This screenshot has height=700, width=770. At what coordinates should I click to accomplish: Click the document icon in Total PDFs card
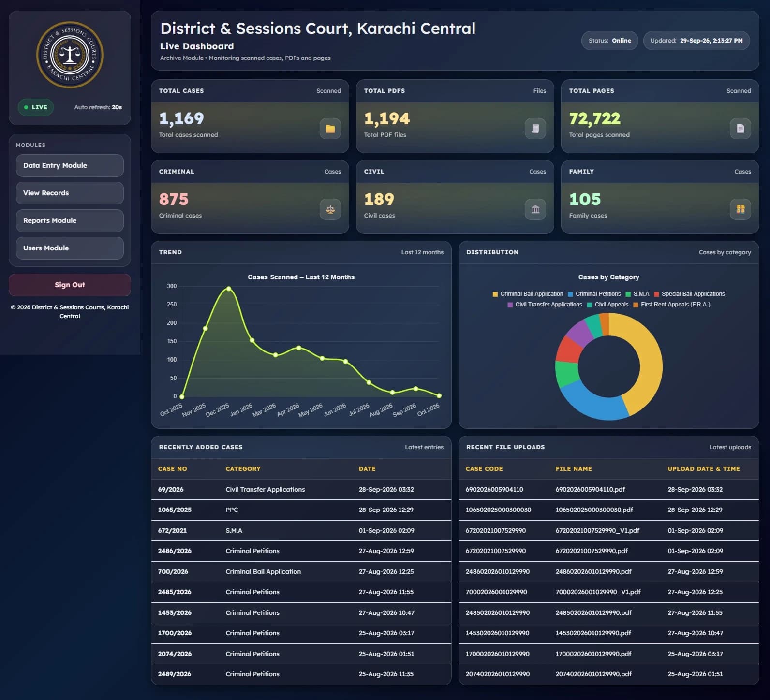[x=535, y=129]
